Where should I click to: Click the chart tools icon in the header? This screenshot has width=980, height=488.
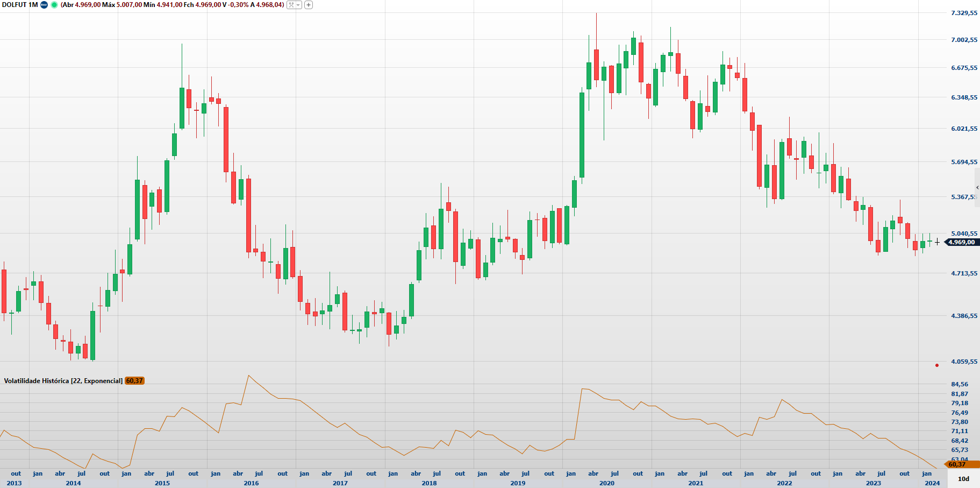point(291,5)
